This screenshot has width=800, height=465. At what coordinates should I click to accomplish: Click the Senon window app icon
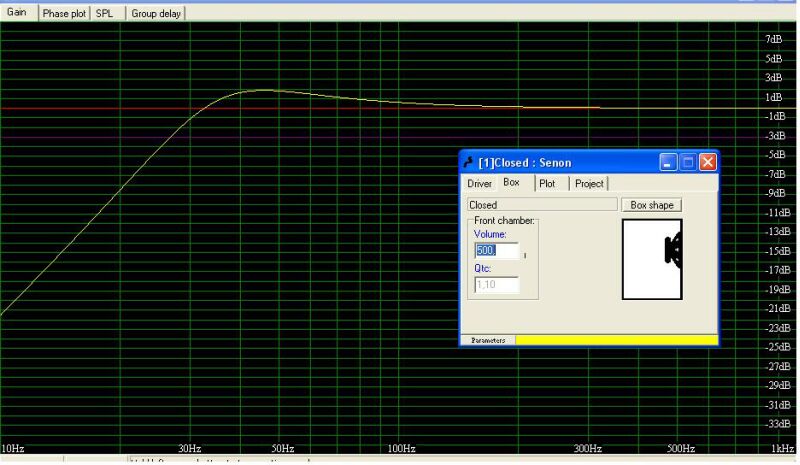coord(468,163)
